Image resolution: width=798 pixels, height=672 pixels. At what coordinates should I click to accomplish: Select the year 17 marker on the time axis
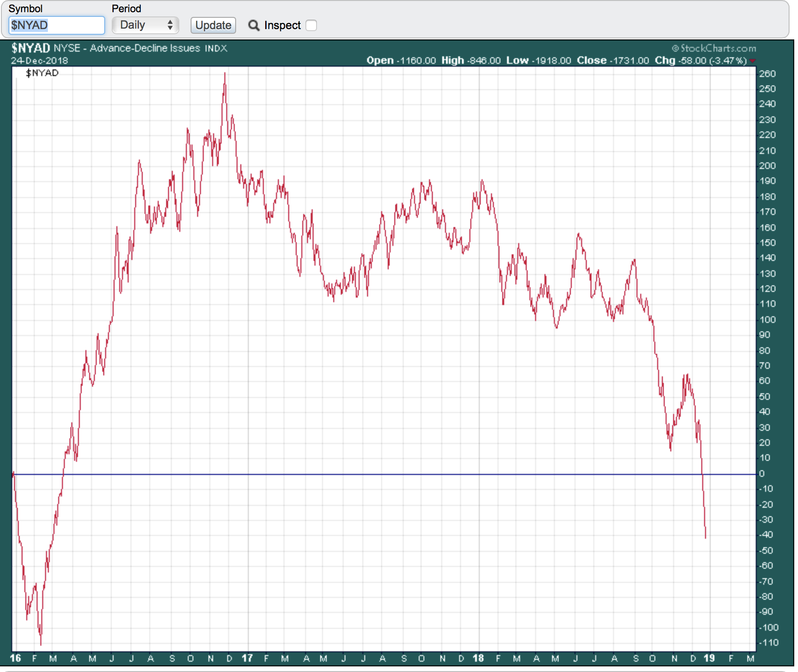247,658
